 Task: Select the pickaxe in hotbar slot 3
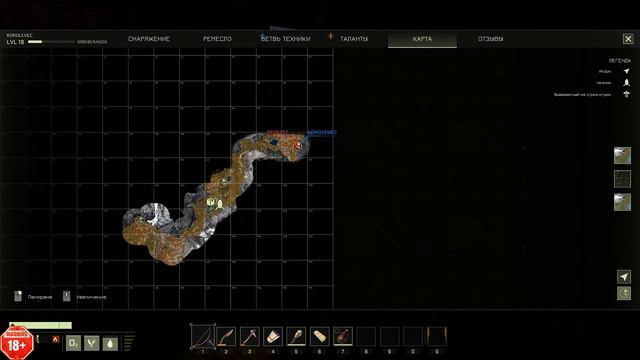point(249,337)
